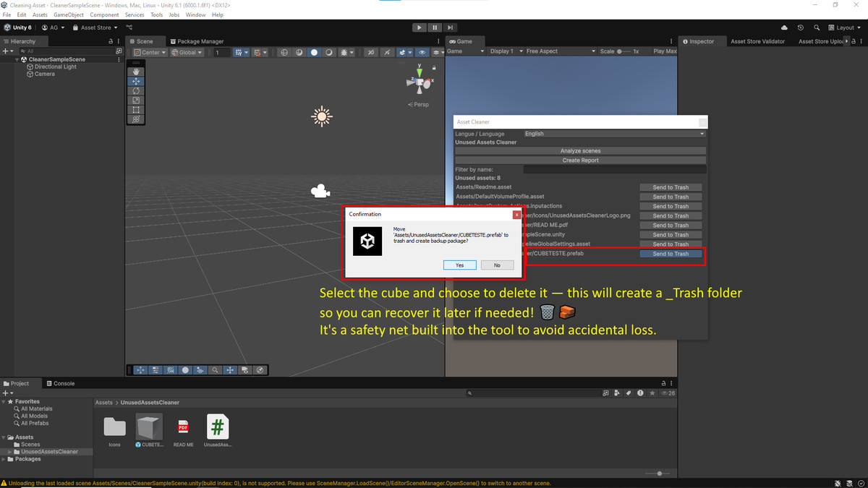Open the Component menu
868x488 pixels.
coord(104,14)
